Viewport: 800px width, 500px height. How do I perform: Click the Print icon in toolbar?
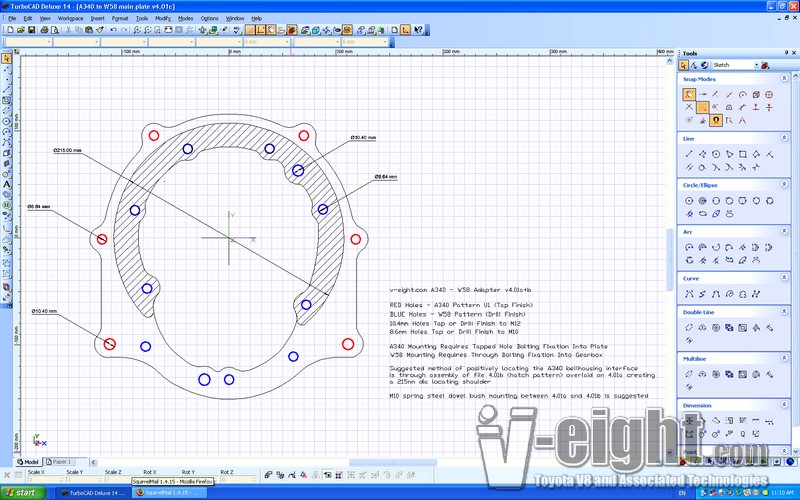click(44, 30)
